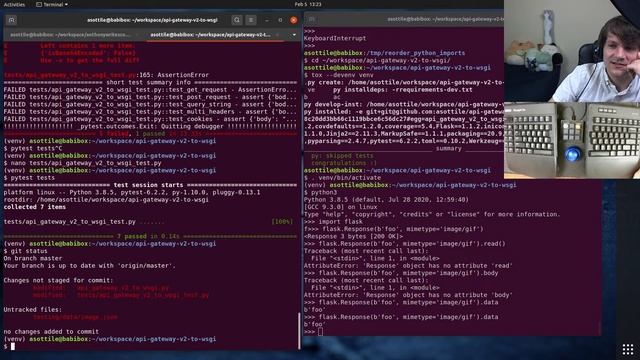Click 'FAILED ...test_multi_headers' line
This screenshot has height=360, width=640.
pos(150,111)
